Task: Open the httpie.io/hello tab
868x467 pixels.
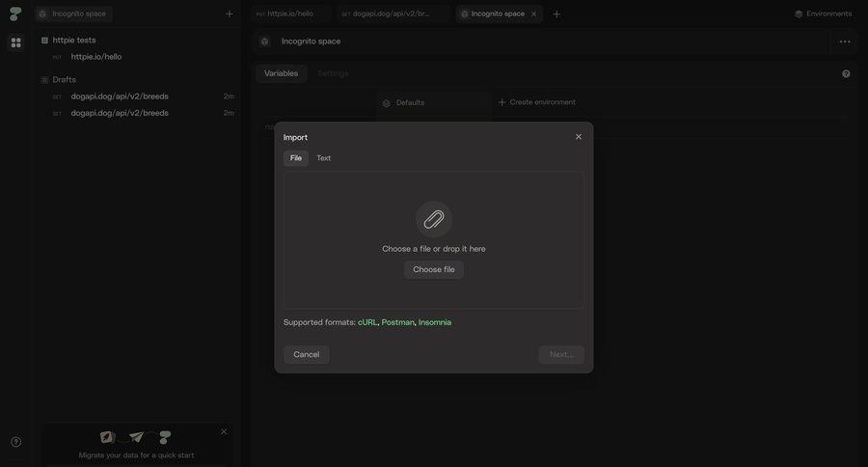Action: [289, 14]
